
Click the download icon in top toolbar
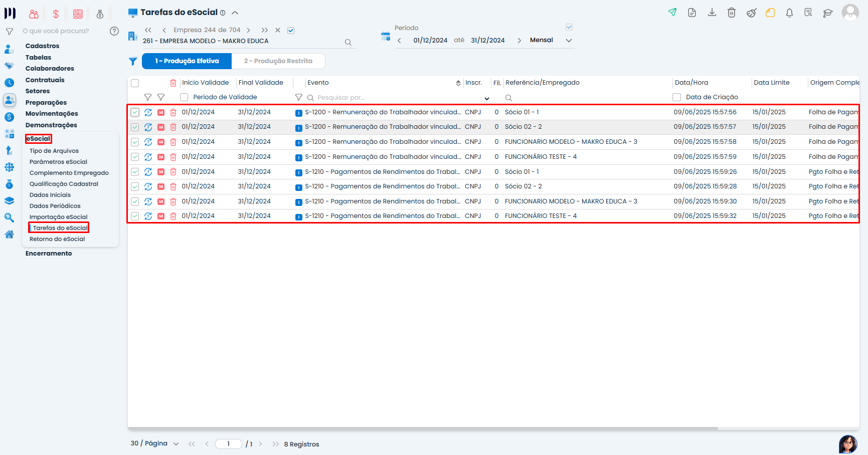point(712,13)
